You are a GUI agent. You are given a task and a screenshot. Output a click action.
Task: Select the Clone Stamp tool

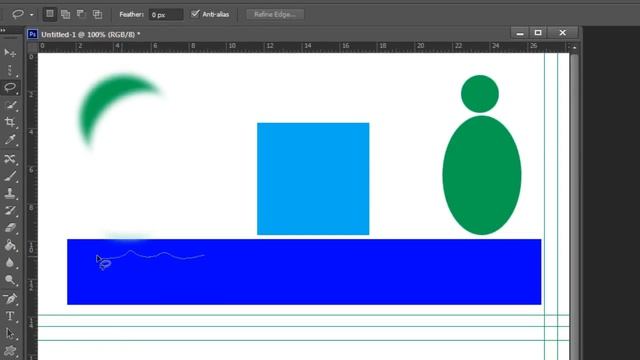[10, 193]
